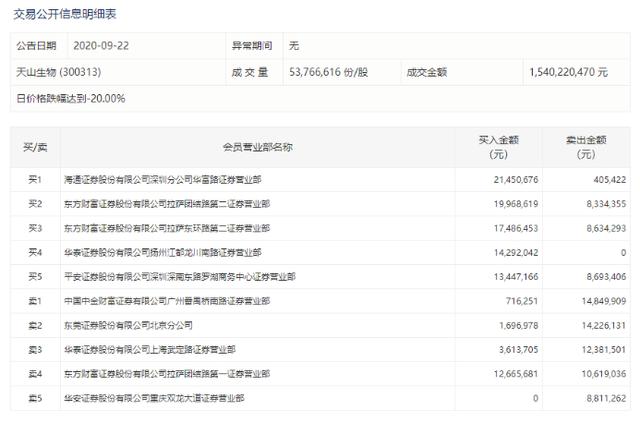This screenshot has width=640, height=422.
Task: Select buy amount 13,447,166
Action: pos(516,277)
